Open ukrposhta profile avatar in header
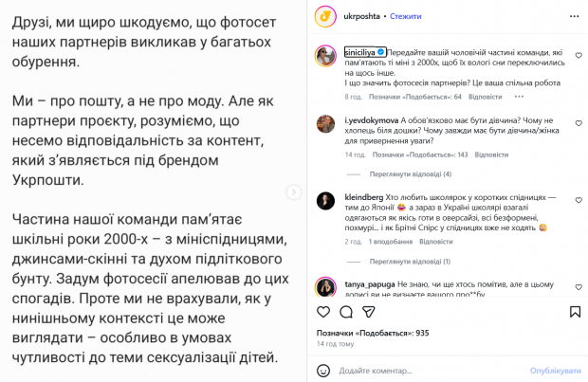This screenshot has width=588, height=382. coord(324,17)
